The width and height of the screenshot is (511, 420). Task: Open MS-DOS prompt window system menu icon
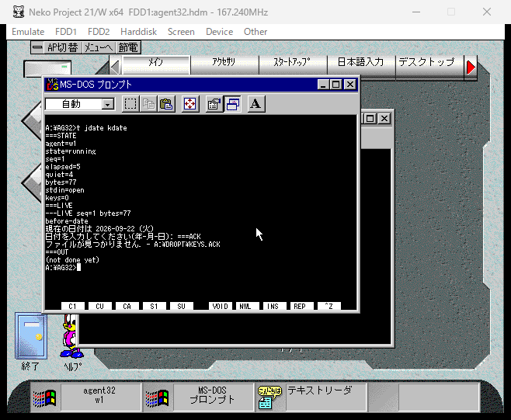[x=52, y=85]
